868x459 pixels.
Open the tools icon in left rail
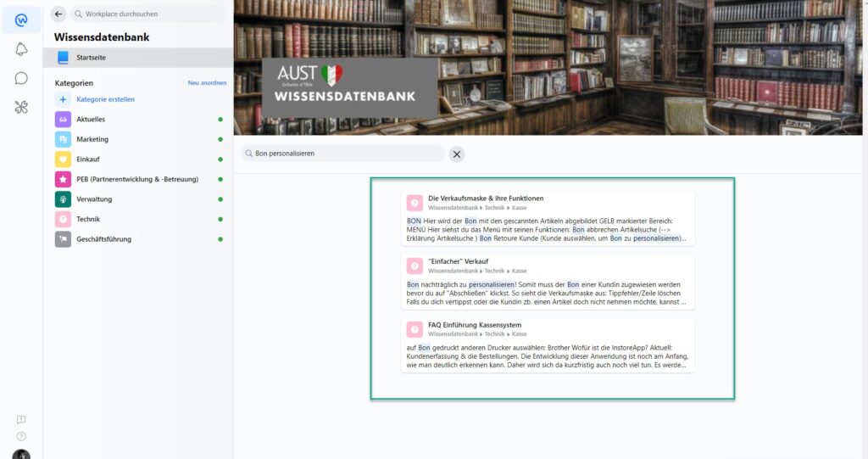pos(21,107)
